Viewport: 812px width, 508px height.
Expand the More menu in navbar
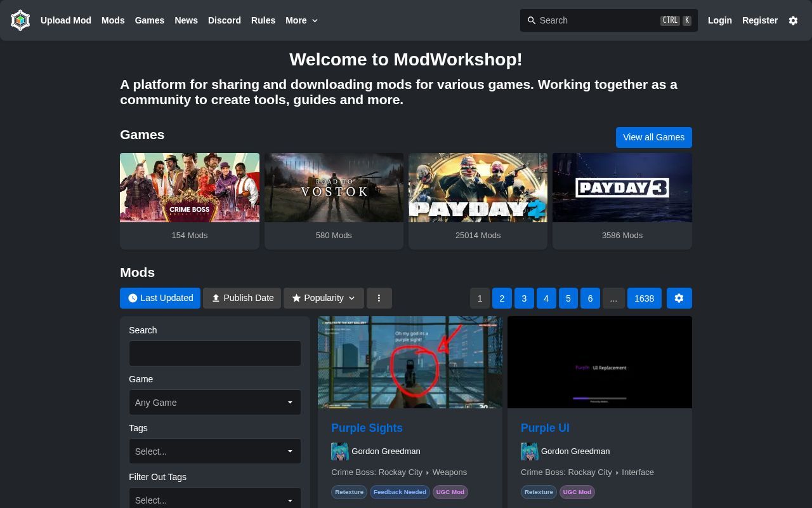click(x=301, y=20)
